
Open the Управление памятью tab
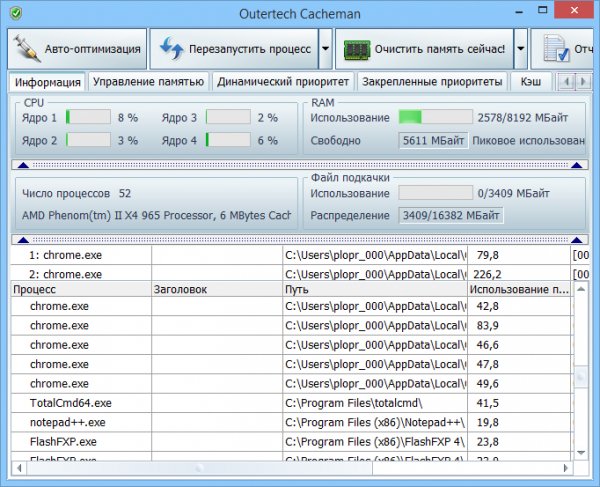tap(148, 81)
